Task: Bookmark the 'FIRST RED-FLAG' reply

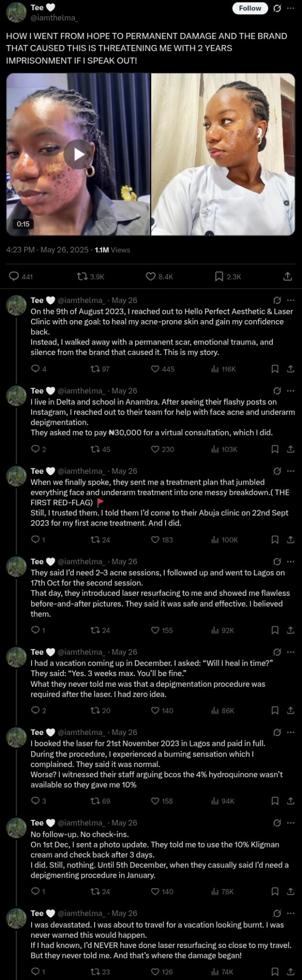Action: click(275, 540)
